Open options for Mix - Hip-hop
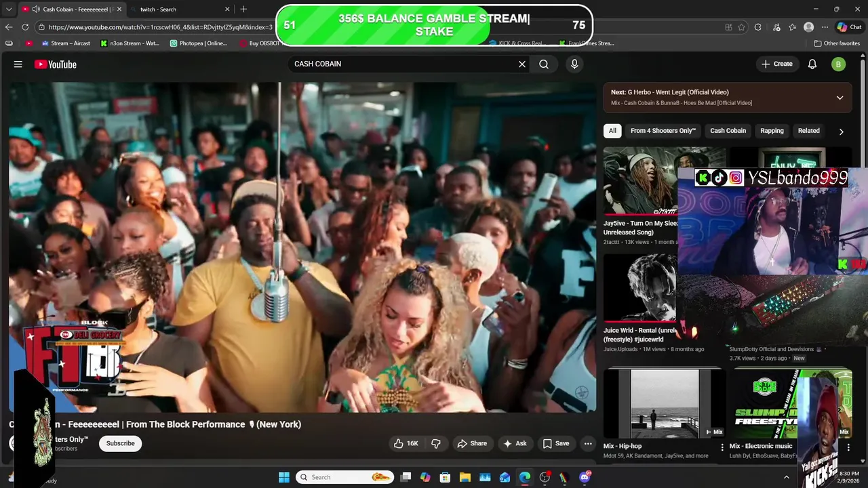Image resolution: width=868 pixels, height=488 pixels. [722, 447]
